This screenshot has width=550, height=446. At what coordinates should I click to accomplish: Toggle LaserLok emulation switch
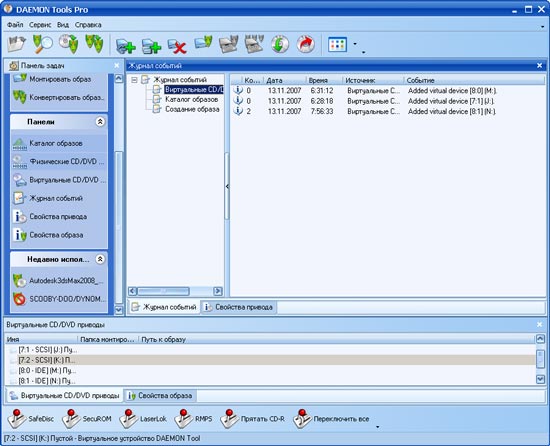[x=143, y=419]
